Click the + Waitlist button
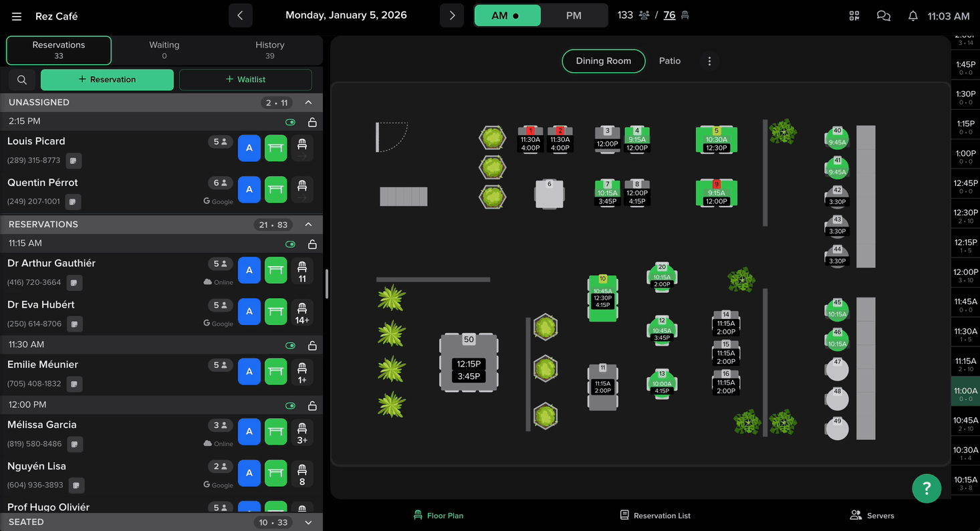 [245, 80]
